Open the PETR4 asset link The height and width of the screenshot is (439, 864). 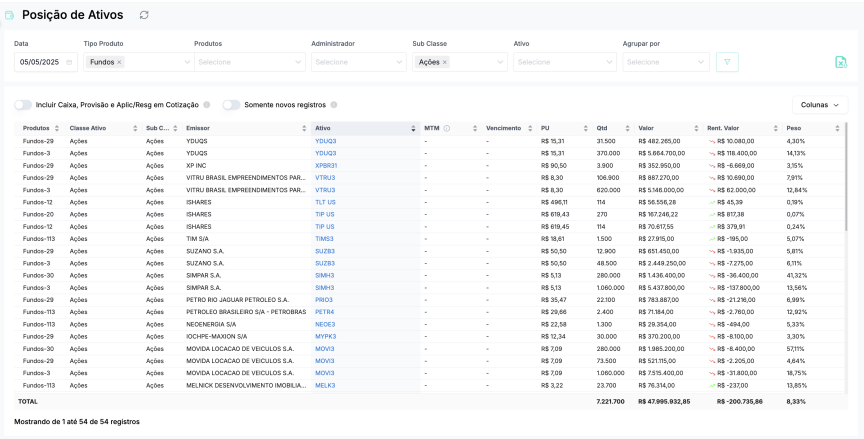pyautogui.click(x=325, y=312)
